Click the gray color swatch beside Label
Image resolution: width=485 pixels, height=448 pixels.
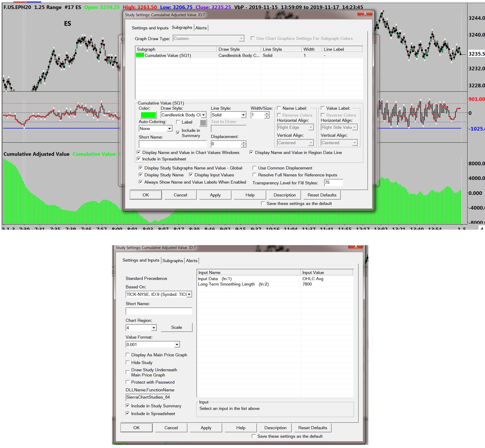[203, 123]
